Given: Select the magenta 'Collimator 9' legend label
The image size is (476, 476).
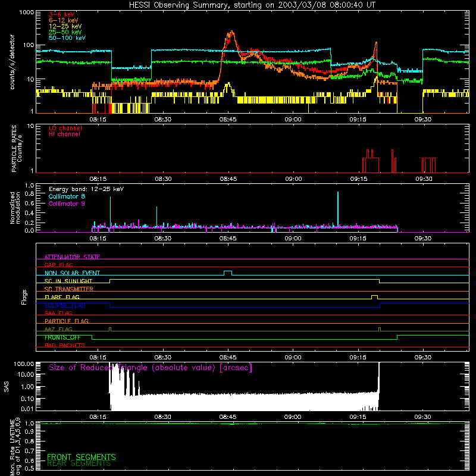Looking at the screenshot, I should 67,203.
